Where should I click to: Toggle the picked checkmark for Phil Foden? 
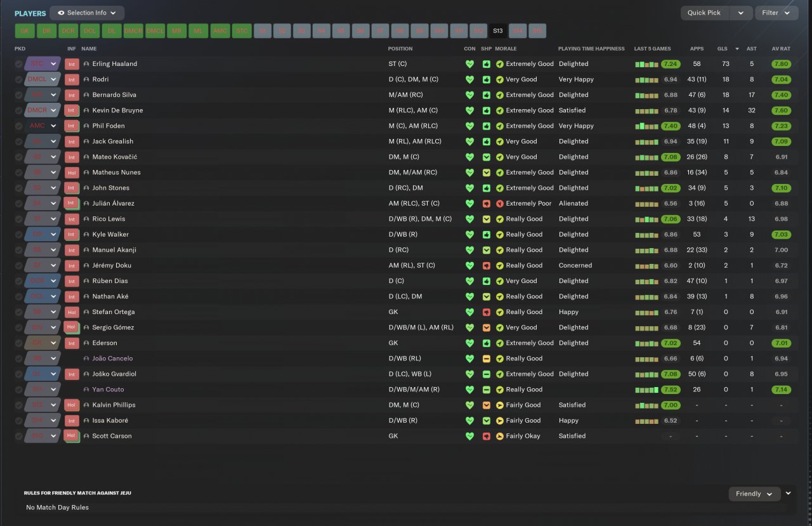pos(19,126)
